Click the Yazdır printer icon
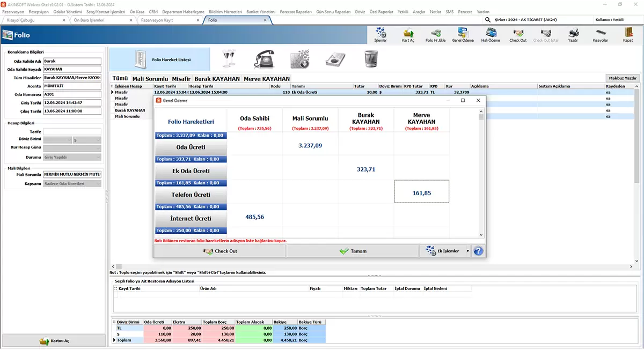Image resolution: width=644 pixels, height=350 pixels. 573,35
